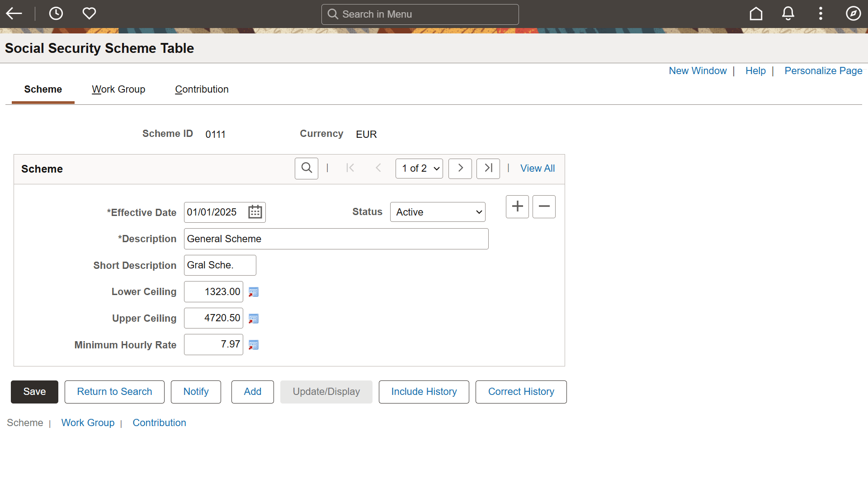This screenshot has width=868, height=488.
Task: Switch to the Work Group tab
Action: click(118, 89)
